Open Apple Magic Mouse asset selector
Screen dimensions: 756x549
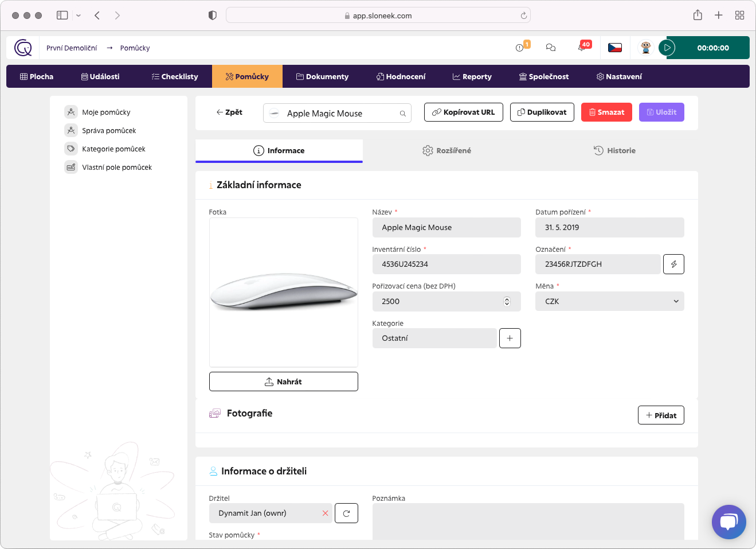point(337,113)
